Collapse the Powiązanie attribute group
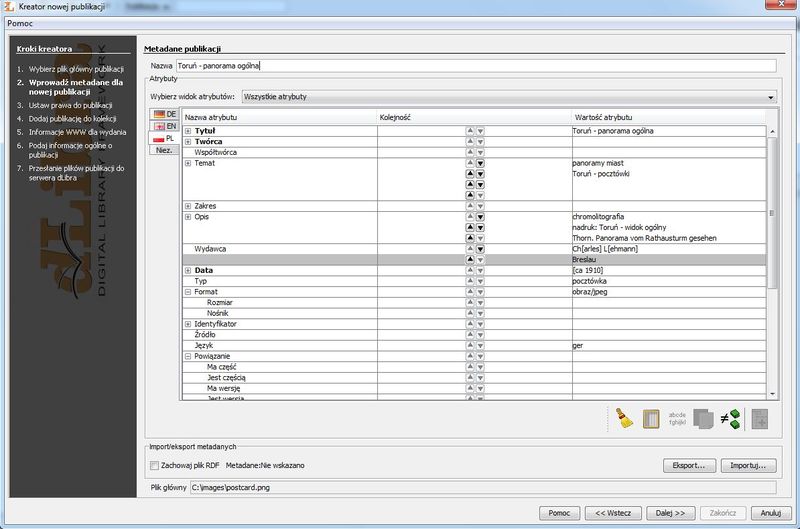Image resolution: width=800 pixels, height=529 pixels. pyautogui.click(x=188, y=356)
